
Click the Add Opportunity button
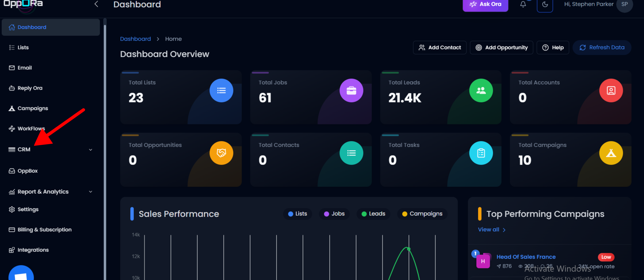[501, 47]
